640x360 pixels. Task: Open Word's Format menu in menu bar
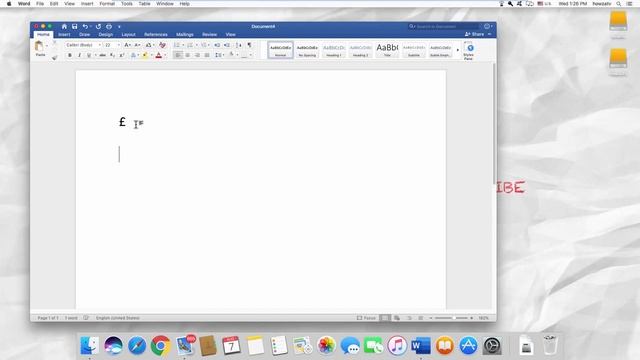(x=107, y=4)
